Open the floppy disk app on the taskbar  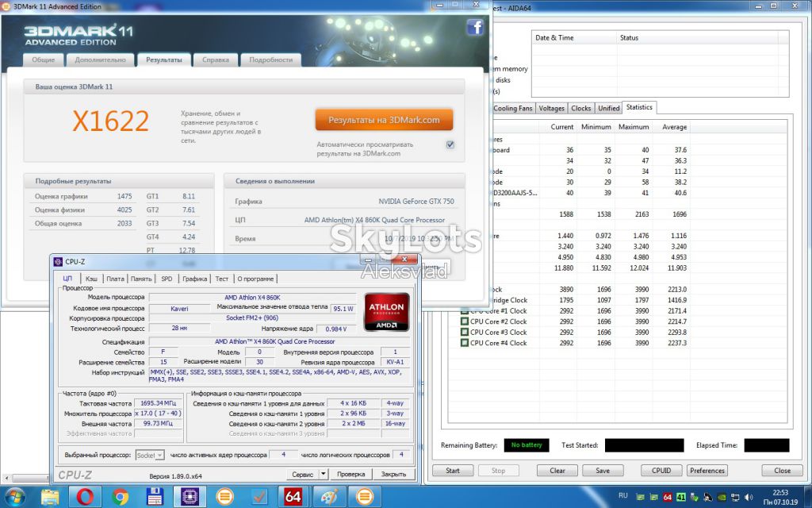155,497
